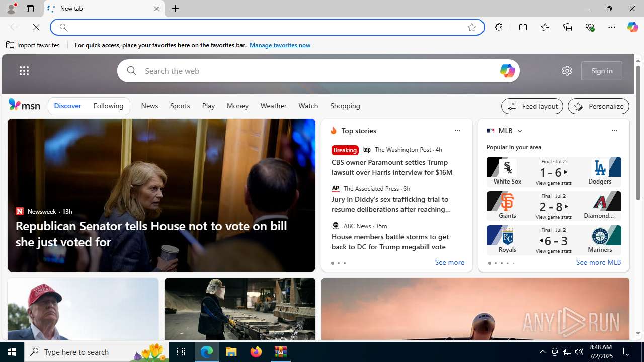
Task: Open the Sports tab
Action: [x=180, y=106]
